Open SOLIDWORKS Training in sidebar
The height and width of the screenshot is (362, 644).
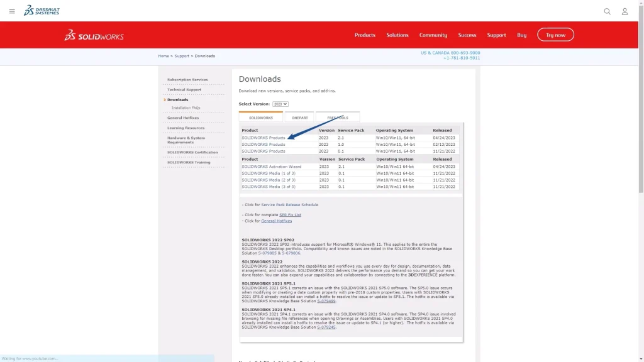[x=189, y=163]
